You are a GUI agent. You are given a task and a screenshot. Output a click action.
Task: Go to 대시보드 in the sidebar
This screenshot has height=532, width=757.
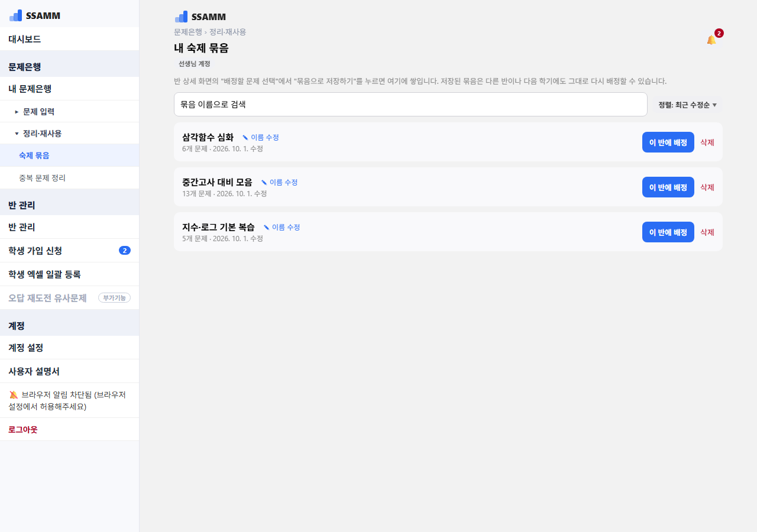pyautogui.click(x=69, y=39)
